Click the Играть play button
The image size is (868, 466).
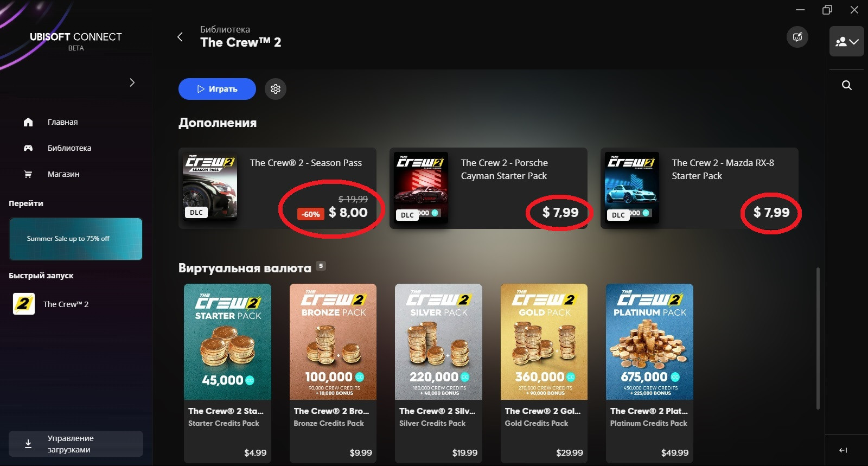pos(217,89)
